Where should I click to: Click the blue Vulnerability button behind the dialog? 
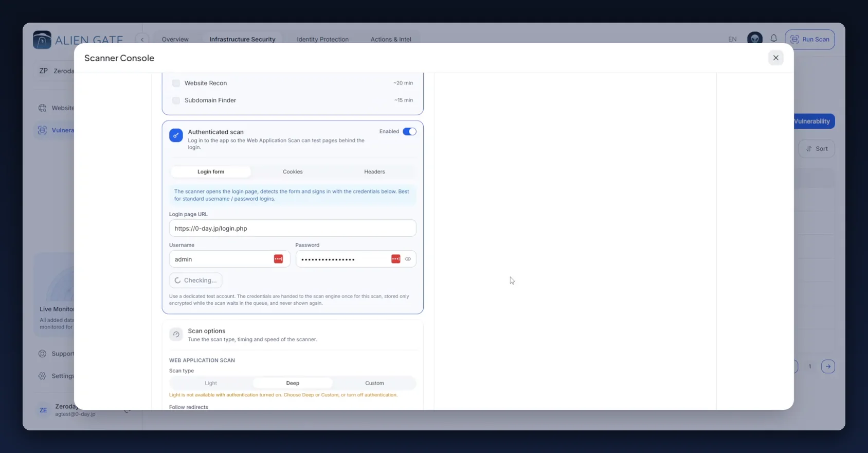point(814,121)
